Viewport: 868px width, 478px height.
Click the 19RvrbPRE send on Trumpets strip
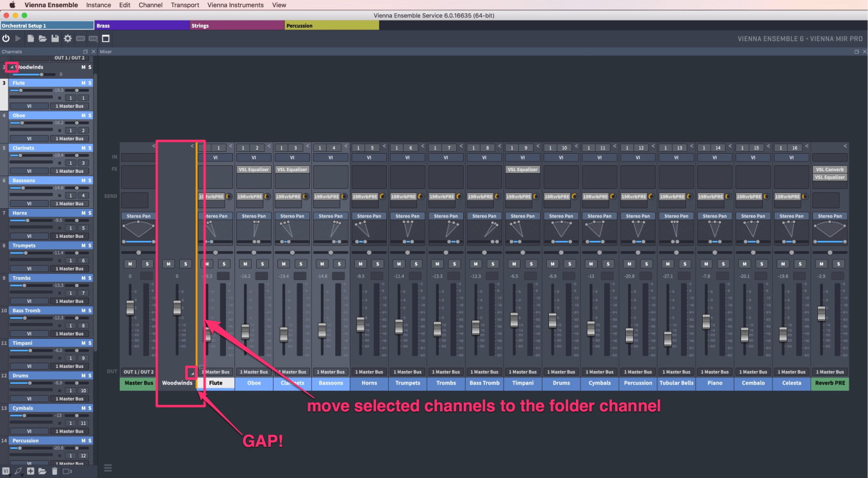(x=404, y=196)
